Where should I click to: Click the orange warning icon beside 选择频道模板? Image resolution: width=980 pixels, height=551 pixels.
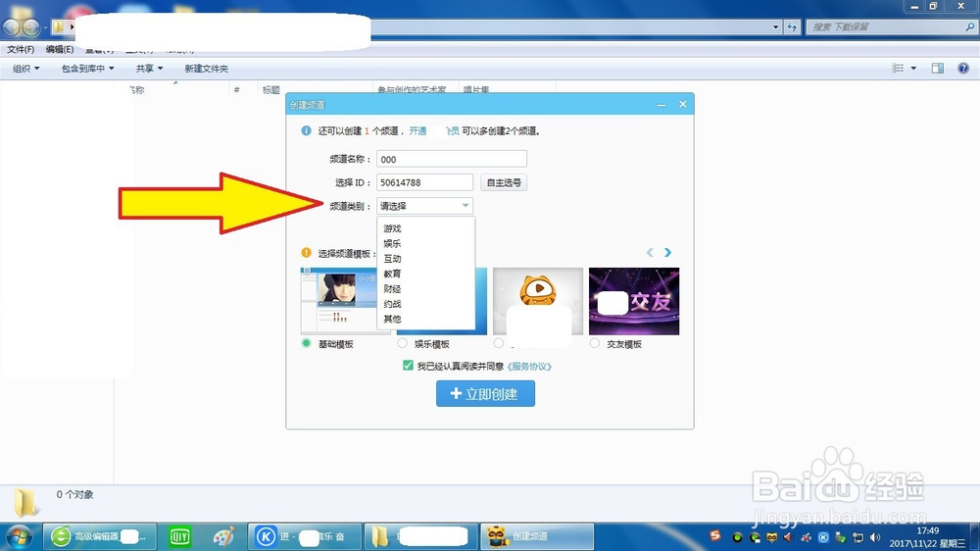coord(306,253)
